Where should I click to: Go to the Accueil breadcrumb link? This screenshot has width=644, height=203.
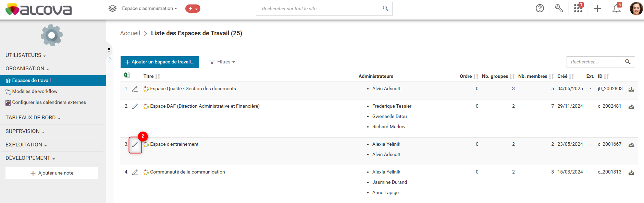(130, 33)
